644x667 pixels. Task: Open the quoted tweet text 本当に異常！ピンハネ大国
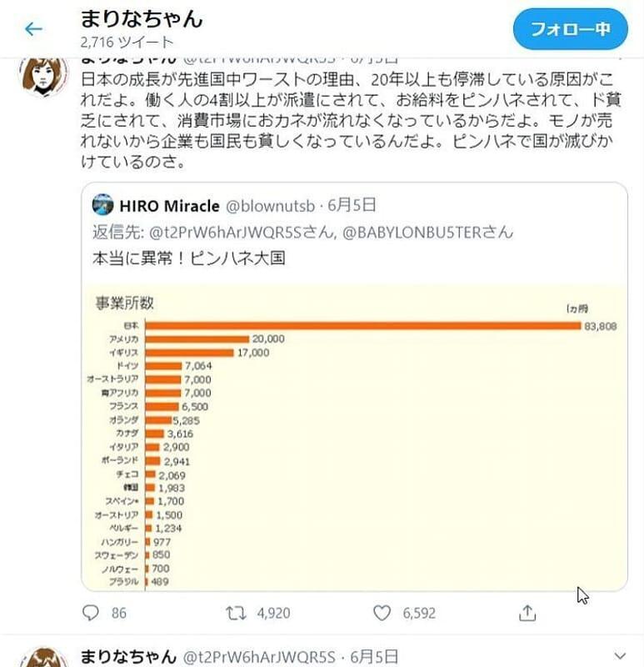click(x=189, y=258)
